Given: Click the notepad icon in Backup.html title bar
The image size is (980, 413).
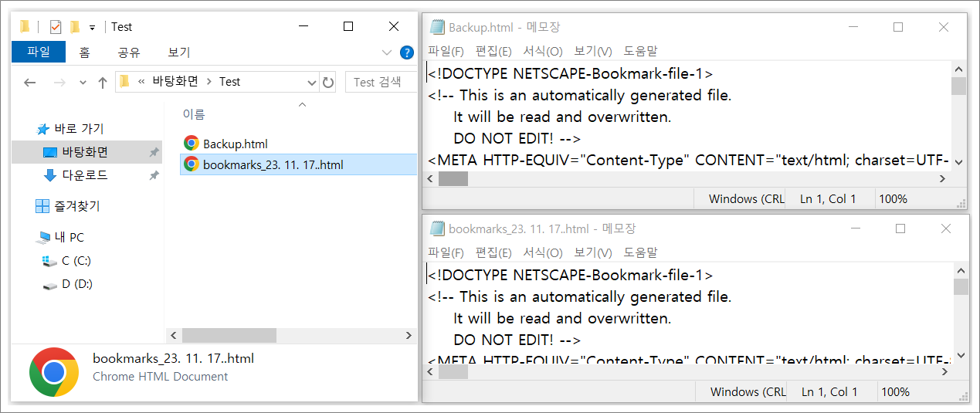Looking at the screenshot, I should click(x=437, y=28).
